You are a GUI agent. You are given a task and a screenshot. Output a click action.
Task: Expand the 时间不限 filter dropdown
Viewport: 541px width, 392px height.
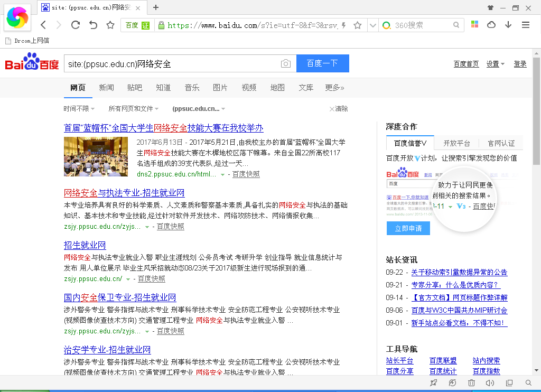point(79,109)
